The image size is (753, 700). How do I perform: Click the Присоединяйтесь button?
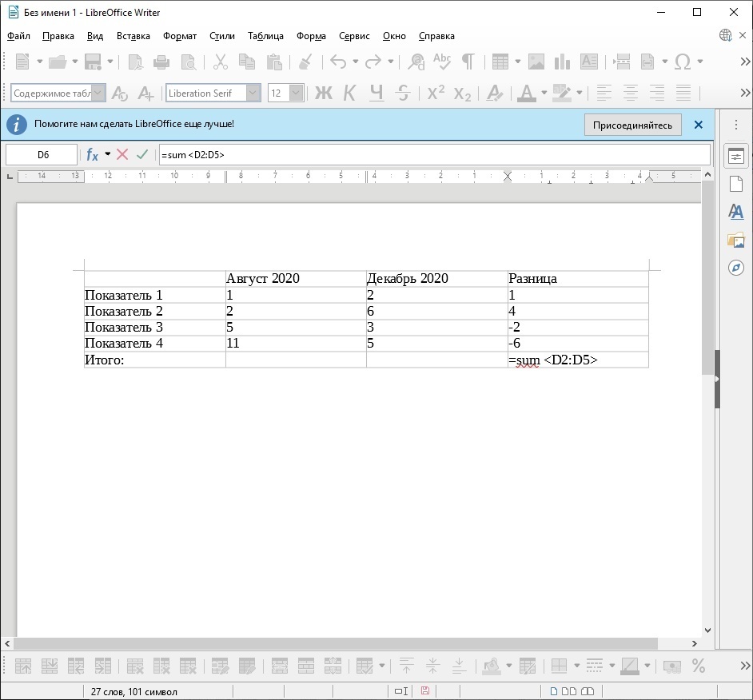[632, 125]
